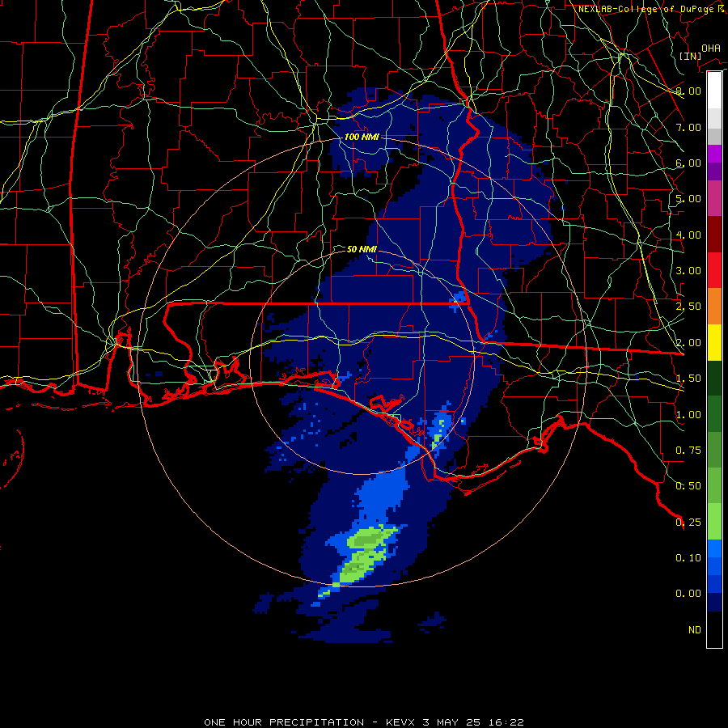Click the OHA product label

click(x=711, y=49)
